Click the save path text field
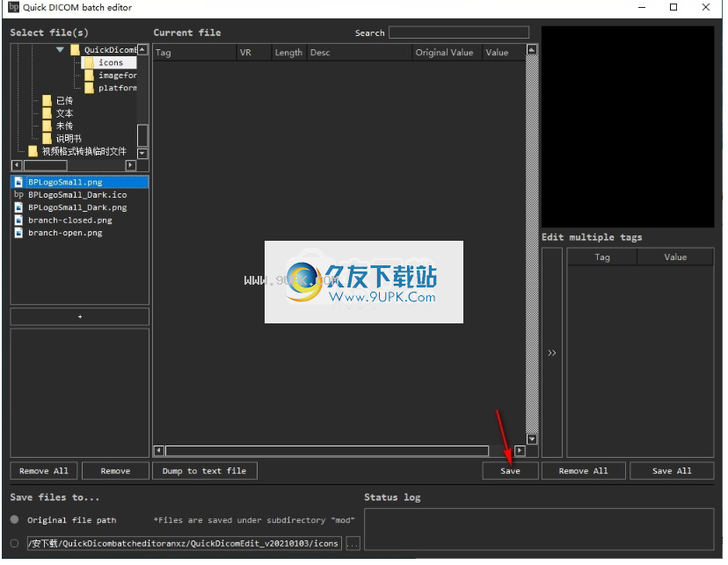Screen dimensions: 728x565 (185, 544)
